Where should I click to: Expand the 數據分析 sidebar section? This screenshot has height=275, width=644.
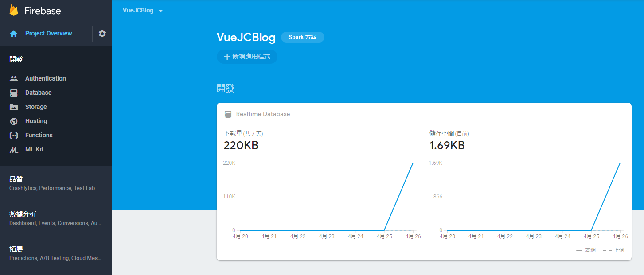click(56, 218)
